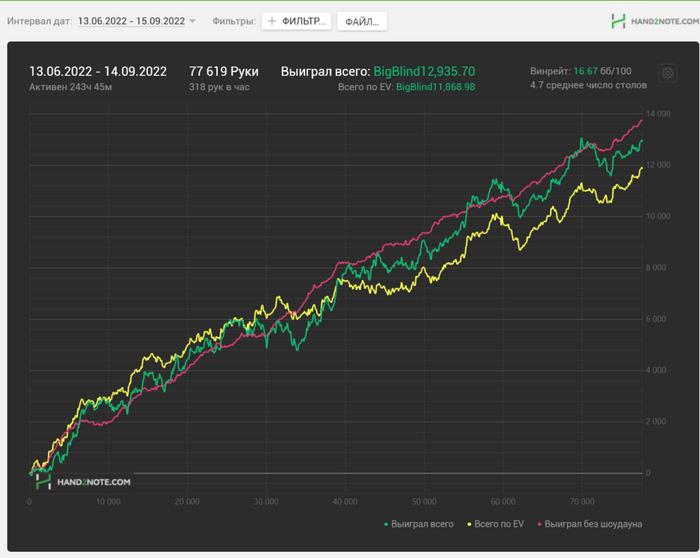Click the period title 13.06.2022 - 14.09.2022
This screenshot has height=558, width=700.
[x=98, y=71]
